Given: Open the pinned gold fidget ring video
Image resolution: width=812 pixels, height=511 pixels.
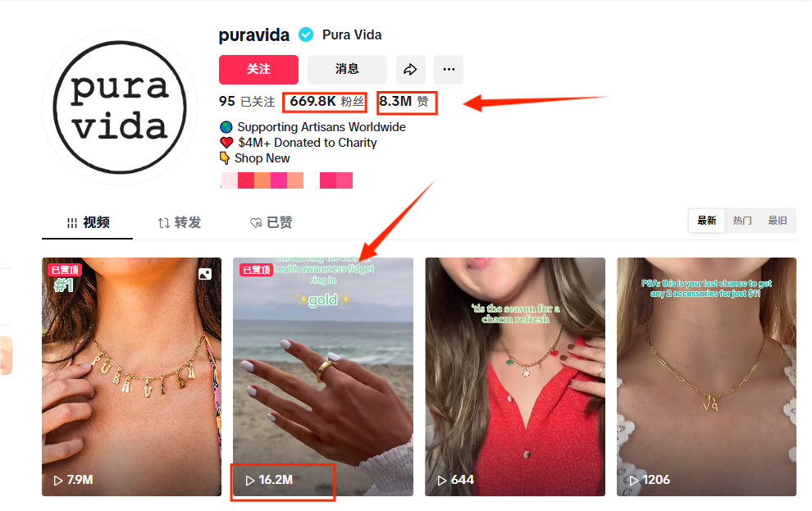Looking at the screenshot, I should (323, 376).
